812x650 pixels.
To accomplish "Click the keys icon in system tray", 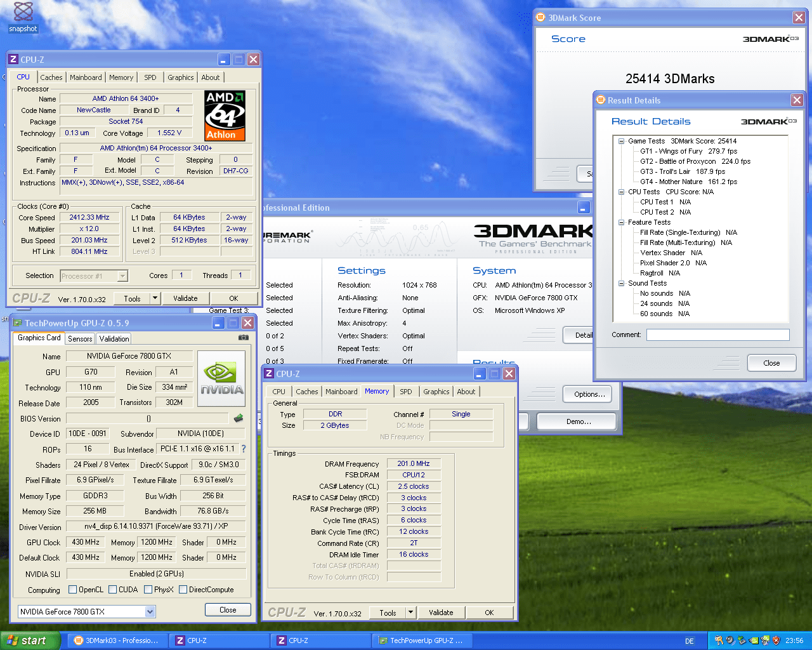I will (x=719, y=640).
